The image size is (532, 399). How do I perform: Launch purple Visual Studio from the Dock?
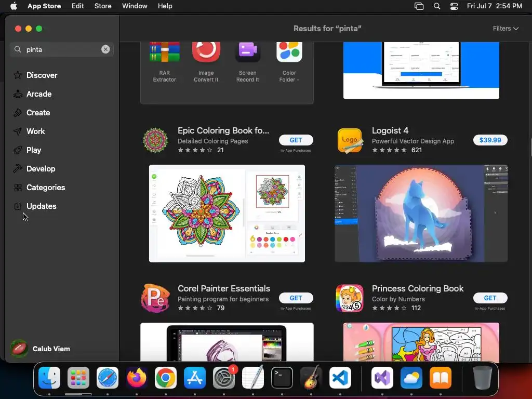(x=382, y=378)
